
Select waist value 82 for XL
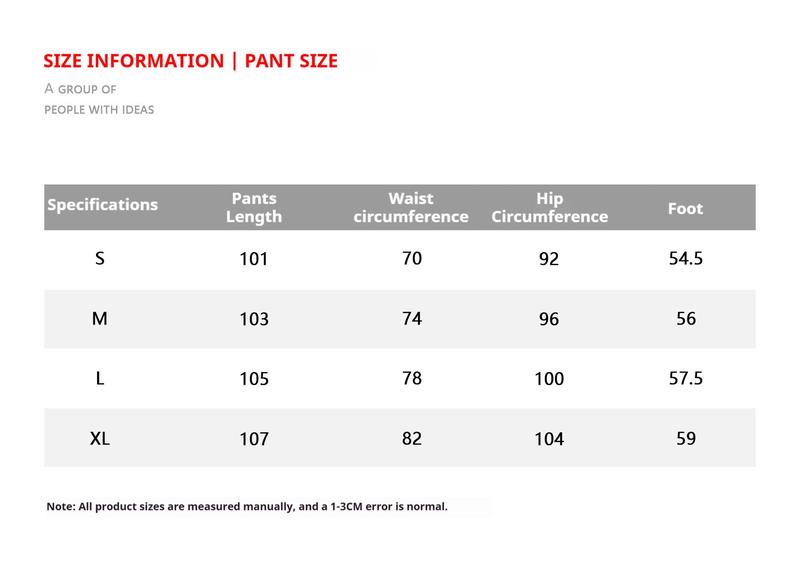point(411,439)
